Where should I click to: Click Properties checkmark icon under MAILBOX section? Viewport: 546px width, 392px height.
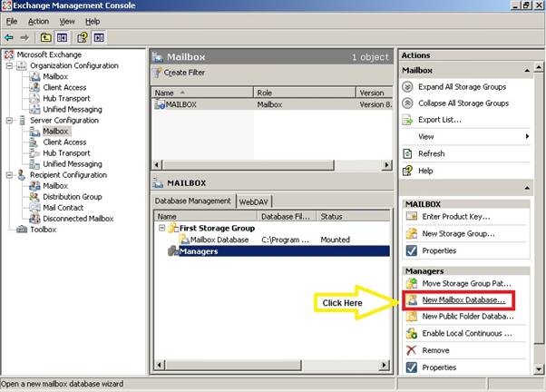pos(412,250)
